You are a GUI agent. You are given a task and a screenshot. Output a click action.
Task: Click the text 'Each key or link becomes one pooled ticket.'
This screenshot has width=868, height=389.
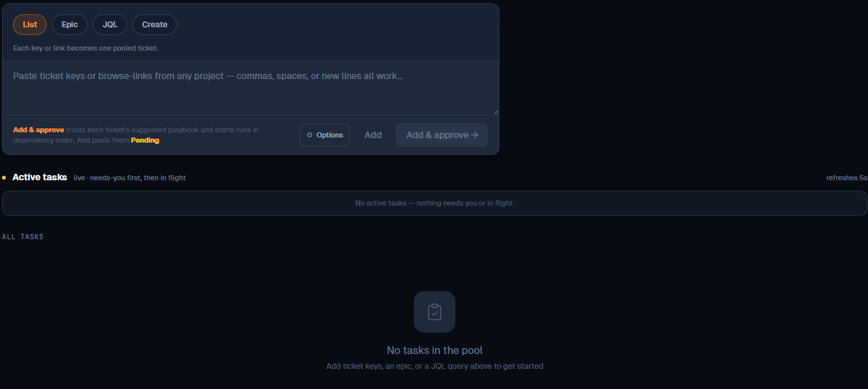(86, 48)
